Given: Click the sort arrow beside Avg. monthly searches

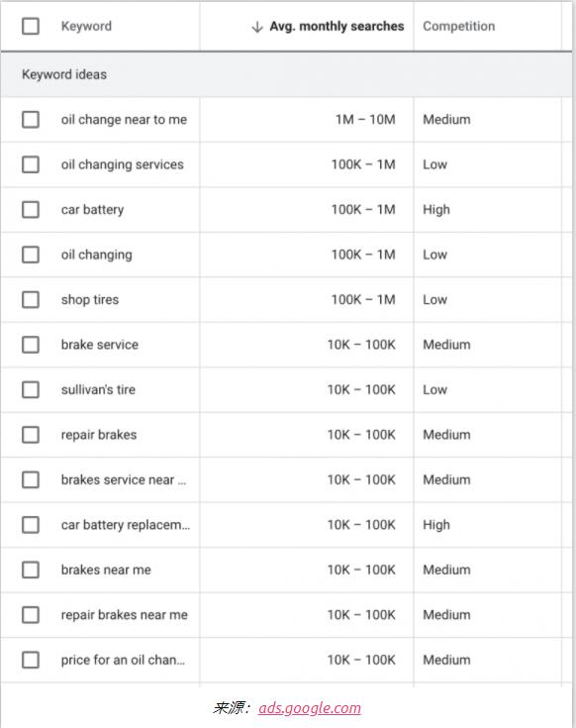Looking at the screenshot, I should tap(257, 27).
